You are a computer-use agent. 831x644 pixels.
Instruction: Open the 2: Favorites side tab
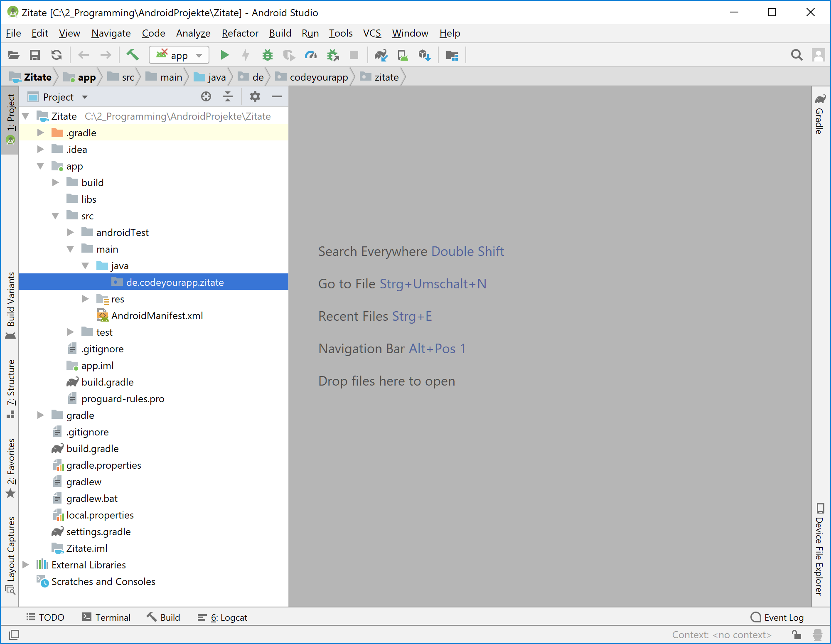click(x=10, y=468)
